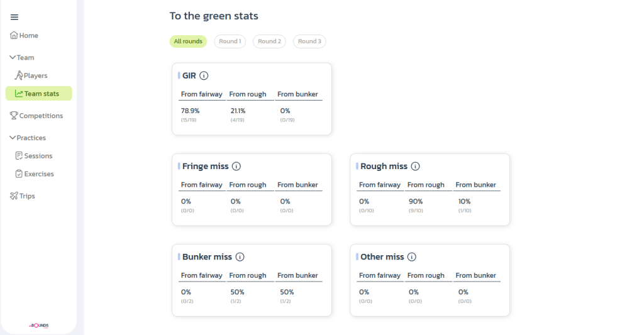Collapse the Team section
The width and height of the screenshot is (644, 335).
coord(13,58)
